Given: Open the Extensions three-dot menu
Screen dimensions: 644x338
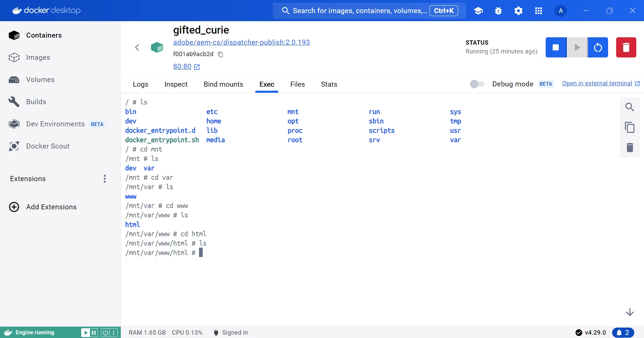Looking at the screenshot, I should coord(105,179).
